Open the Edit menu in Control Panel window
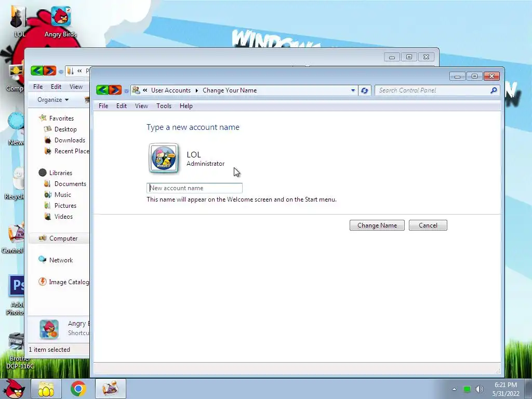Viewport: 532px width, 399px height. [x=122, y=106]
